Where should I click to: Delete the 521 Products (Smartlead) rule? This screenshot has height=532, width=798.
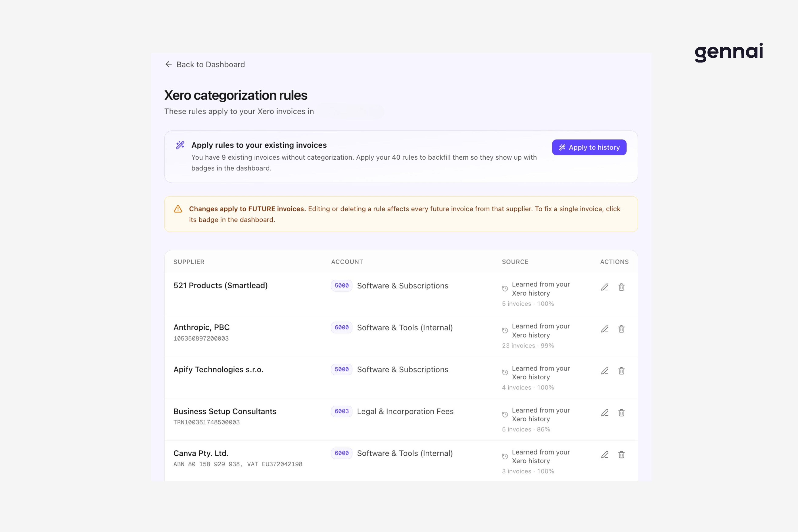tap(622, 287)
